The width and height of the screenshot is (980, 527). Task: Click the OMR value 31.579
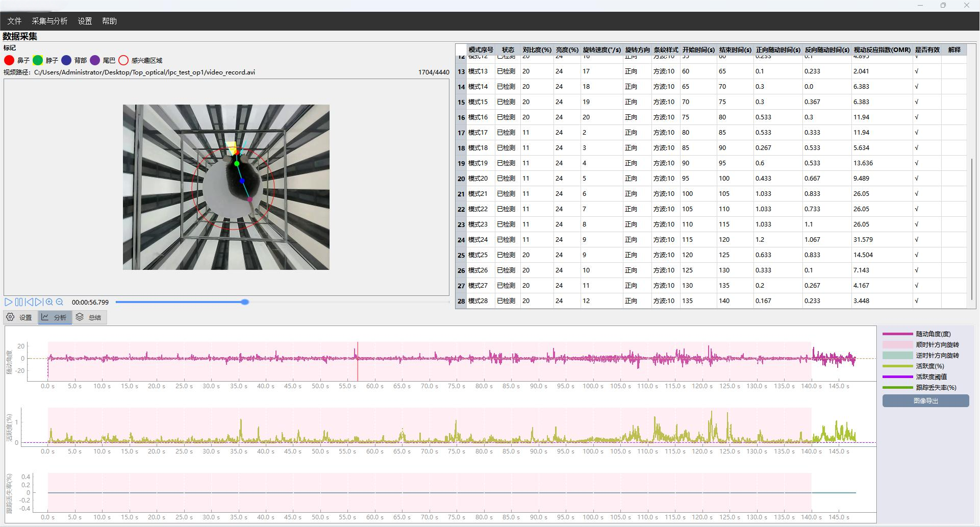click(x=882, y=240)
